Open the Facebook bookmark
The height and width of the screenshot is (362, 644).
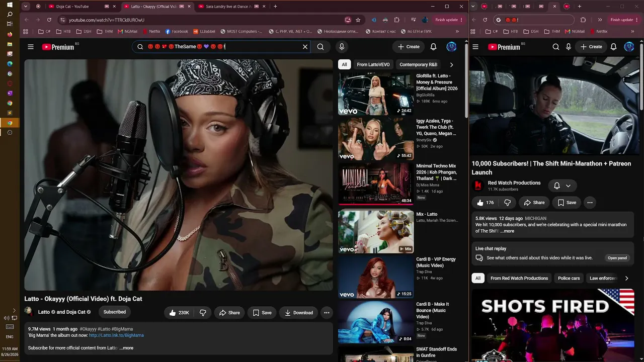coord(177,31)
